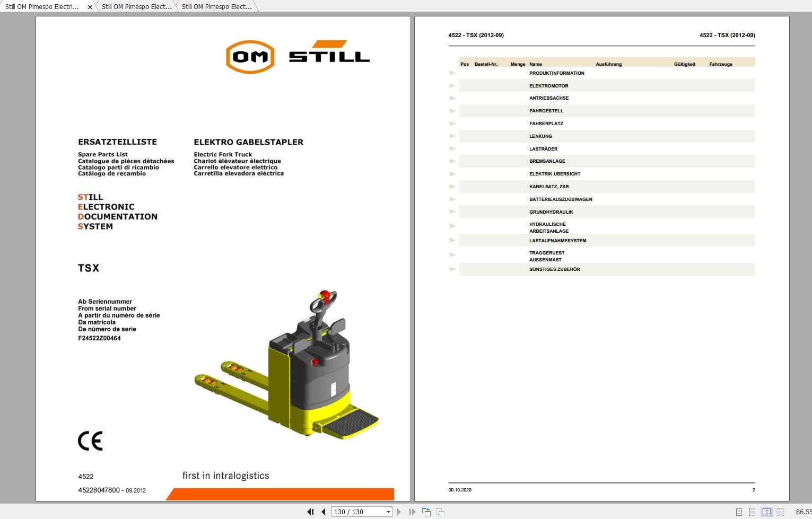
Task: Go to next page arrow
Action: [x=399, y=512]
